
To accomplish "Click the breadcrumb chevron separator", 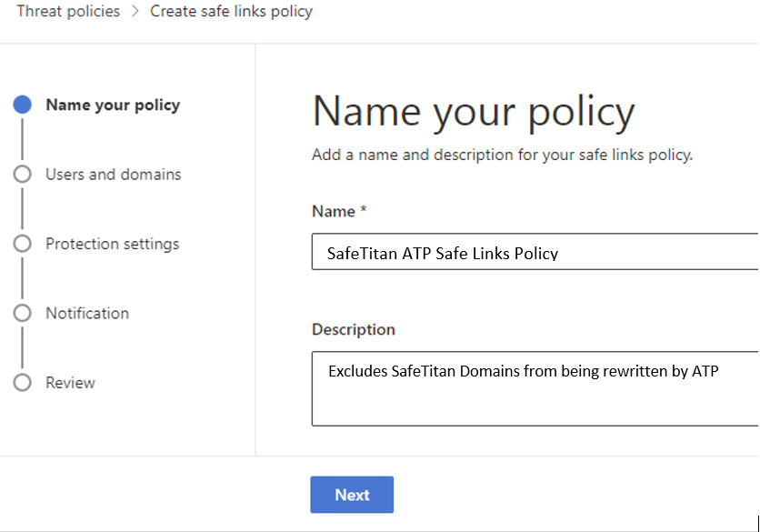I will [x=133, y=11].
